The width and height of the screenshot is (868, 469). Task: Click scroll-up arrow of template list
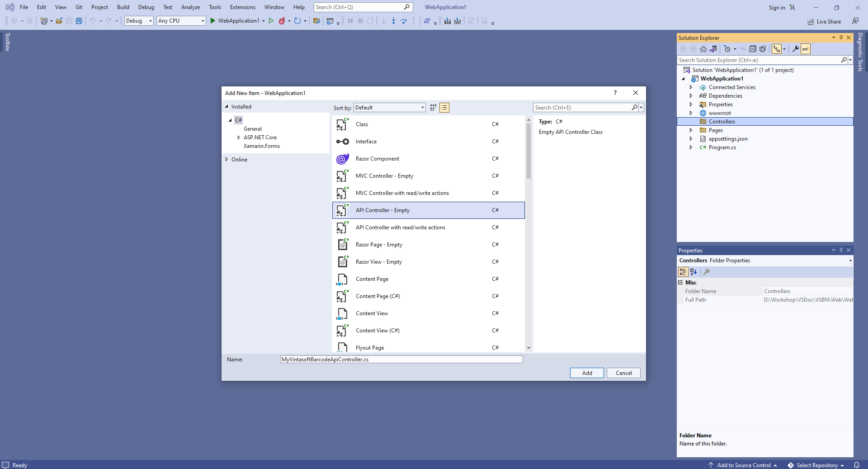pos(528,120)
